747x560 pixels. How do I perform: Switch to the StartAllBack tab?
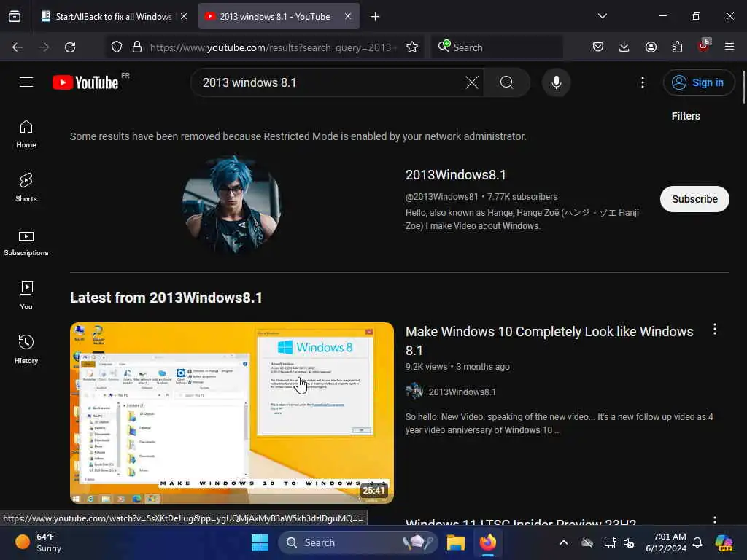(x=114, y=17)
